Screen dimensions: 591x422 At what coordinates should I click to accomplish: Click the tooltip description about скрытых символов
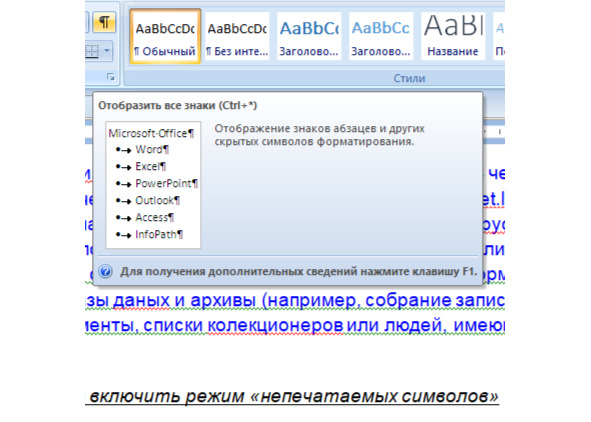[x=319, y=135]
